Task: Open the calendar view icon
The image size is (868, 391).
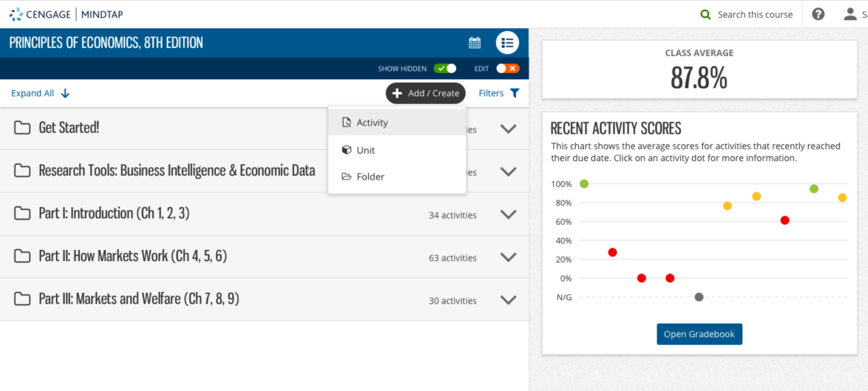Action: point(475,43)
